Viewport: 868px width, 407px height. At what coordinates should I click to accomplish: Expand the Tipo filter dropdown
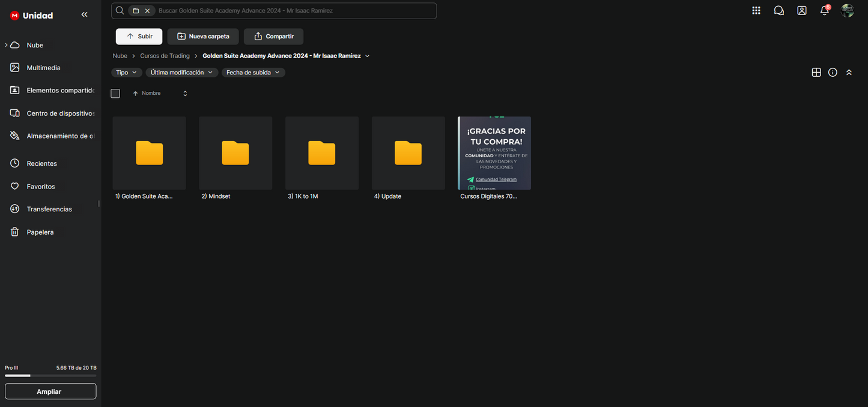click(126, 73)
